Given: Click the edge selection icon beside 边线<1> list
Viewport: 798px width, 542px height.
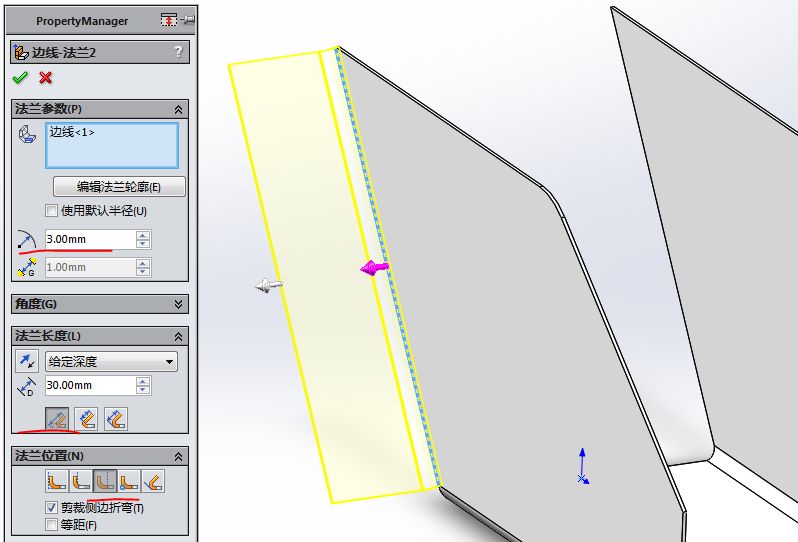Looking at the screenshot, I should click(27, 134).
